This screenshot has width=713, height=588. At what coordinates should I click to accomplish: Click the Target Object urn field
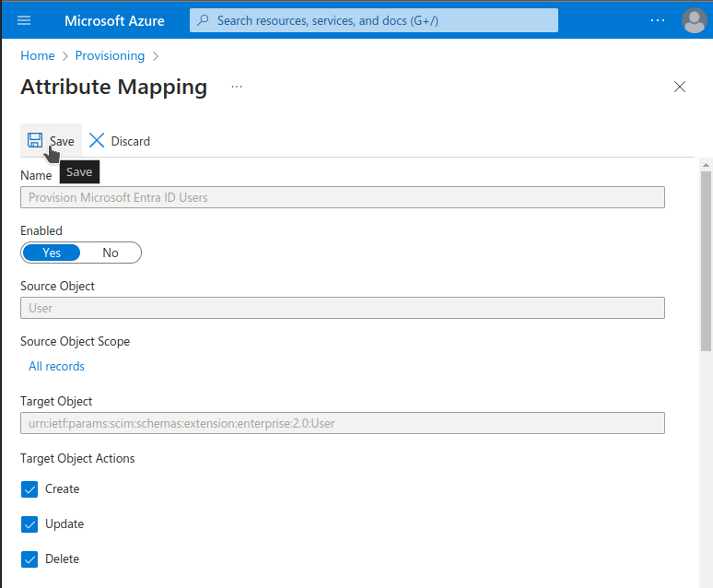(343, 423)
